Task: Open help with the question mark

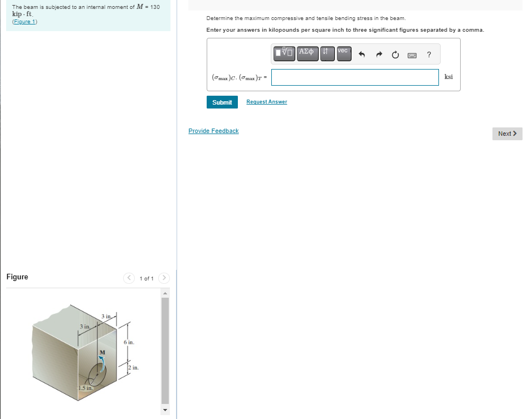Action: pyautogui.click(x=429, y=55)
